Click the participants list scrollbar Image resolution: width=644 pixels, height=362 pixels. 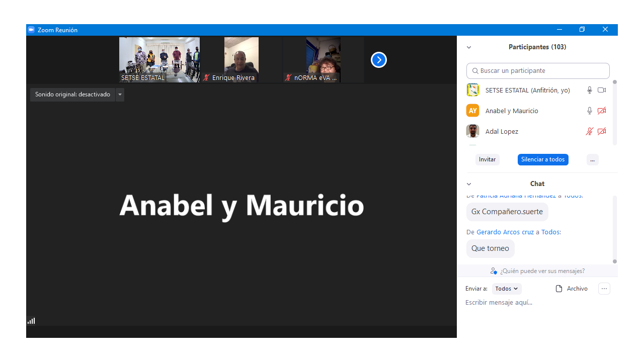tap(615, 113)
